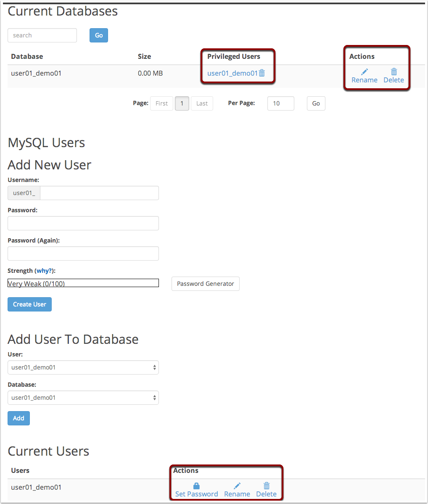Click the Delete link for database user01_demo01
Screen dimensions: 428x504
(394, 80)
